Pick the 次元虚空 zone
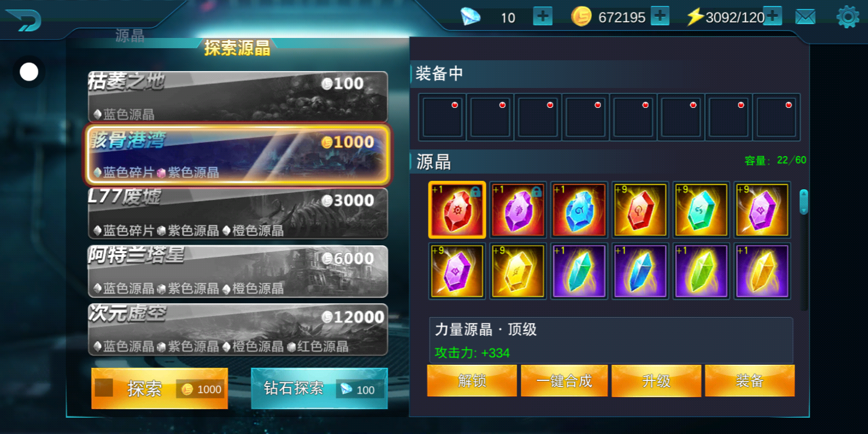 [238, 330]
